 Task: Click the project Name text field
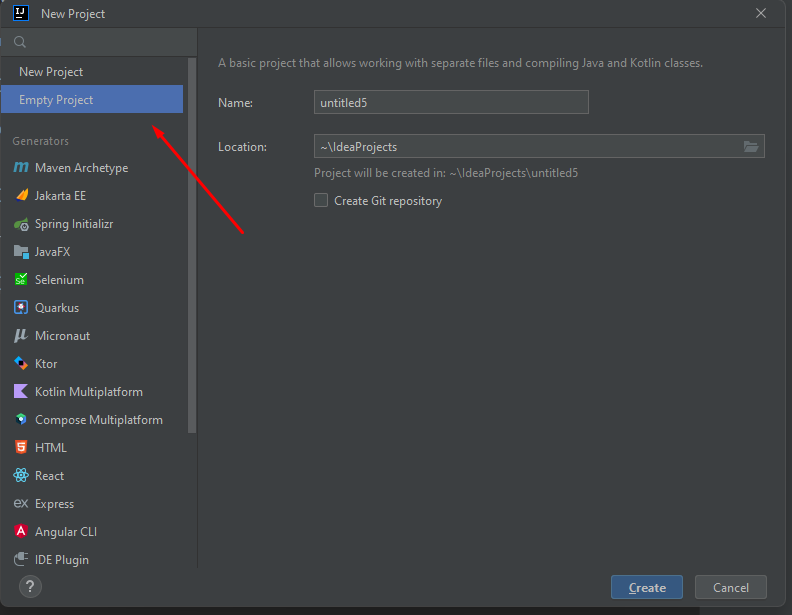pos(451,102)
